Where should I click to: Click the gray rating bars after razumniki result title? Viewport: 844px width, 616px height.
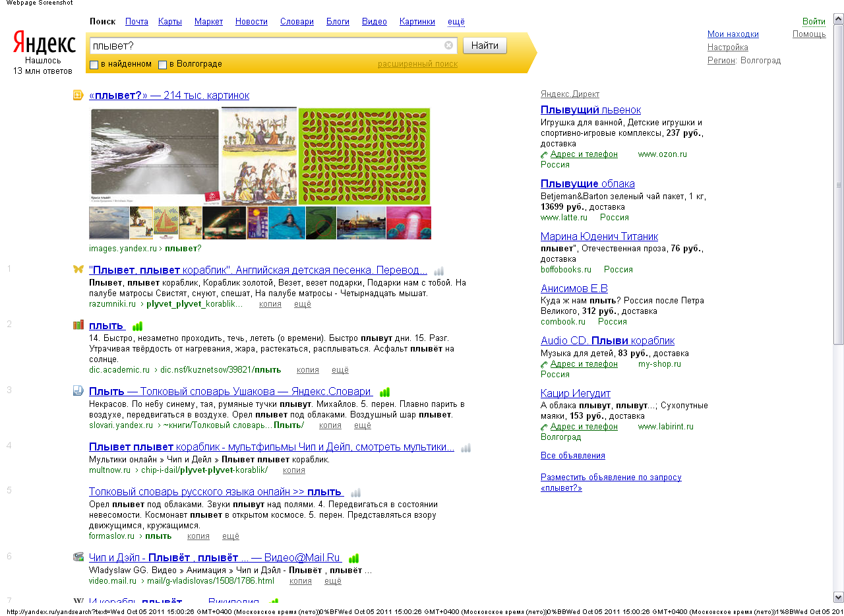pos(439,270)
